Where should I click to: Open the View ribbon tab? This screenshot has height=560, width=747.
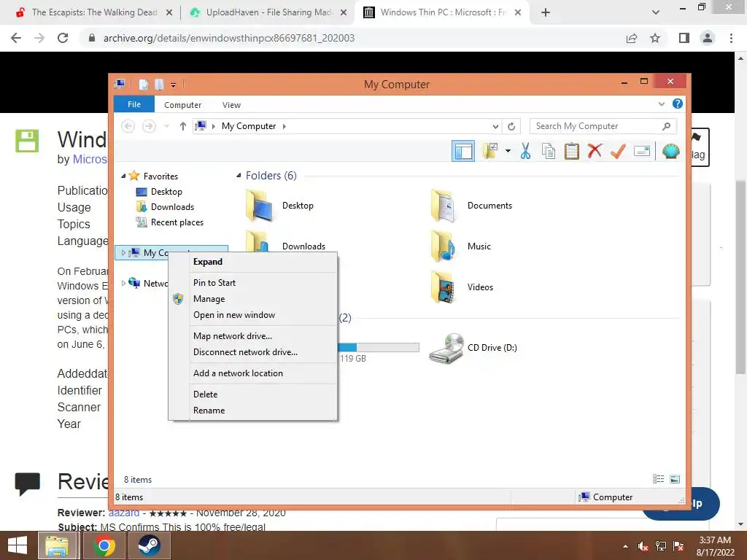click(x=231, y=105)
